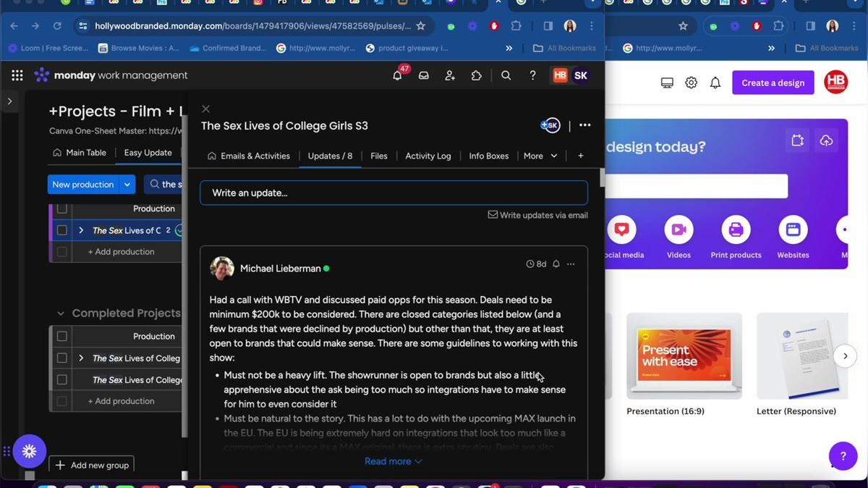Open the monday.com notifications bell
The width and height of the screenshot is (868, 488).
tap(397, 75)
